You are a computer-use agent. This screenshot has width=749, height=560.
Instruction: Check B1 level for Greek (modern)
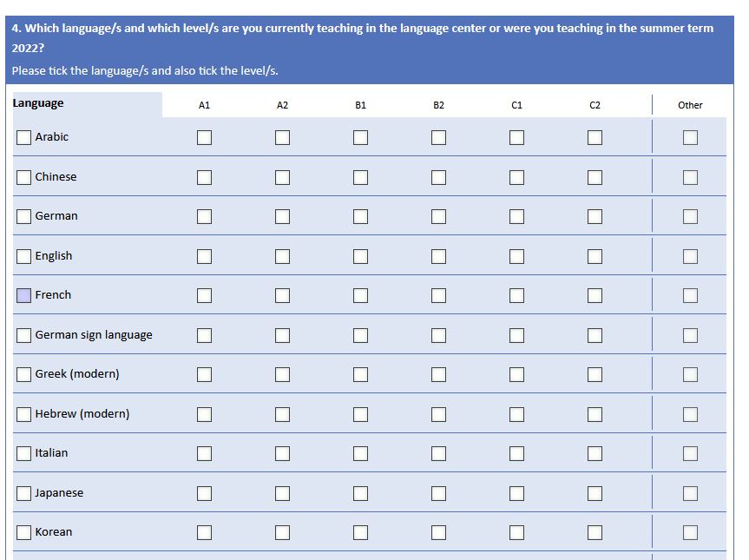pos(360,374)
